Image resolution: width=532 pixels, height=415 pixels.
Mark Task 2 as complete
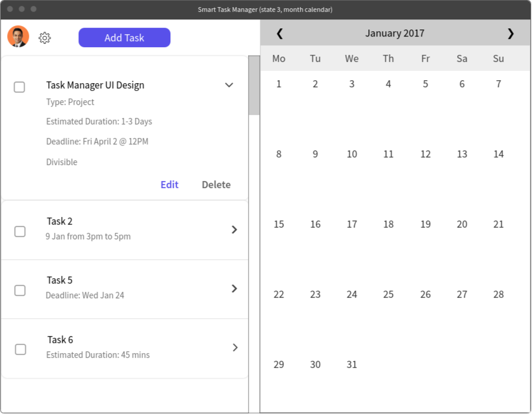coord(20,232)
